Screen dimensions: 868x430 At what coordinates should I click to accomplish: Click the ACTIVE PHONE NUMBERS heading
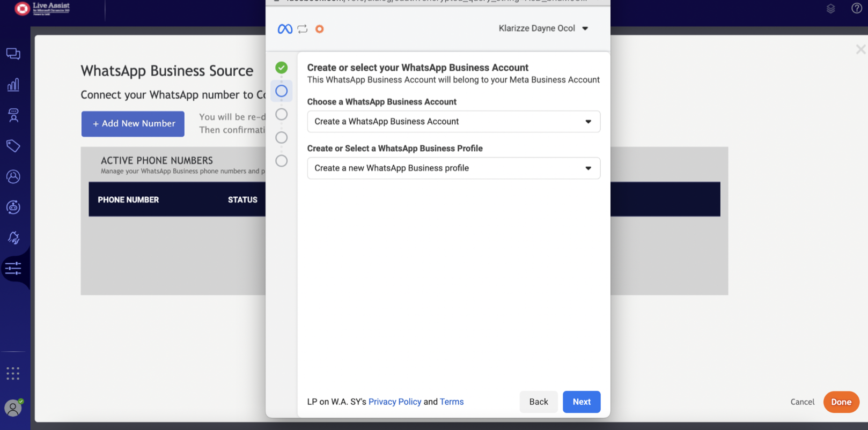pyautogui.click(x=157, y=160)
